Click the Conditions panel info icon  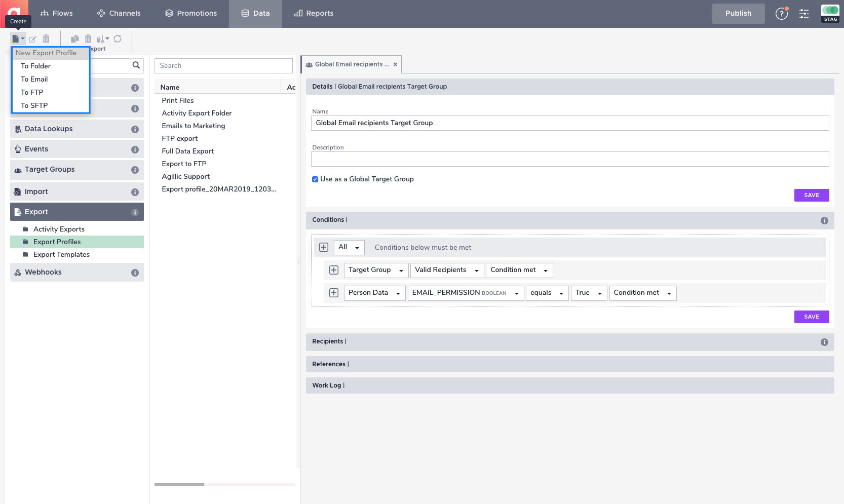point(824,220)
